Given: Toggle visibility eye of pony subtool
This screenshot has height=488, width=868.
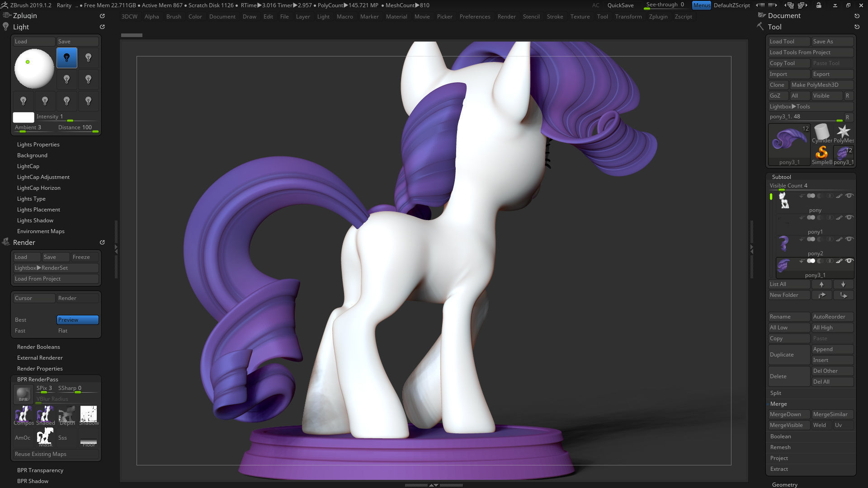Looking at the screenshot, I should [849, 196].
